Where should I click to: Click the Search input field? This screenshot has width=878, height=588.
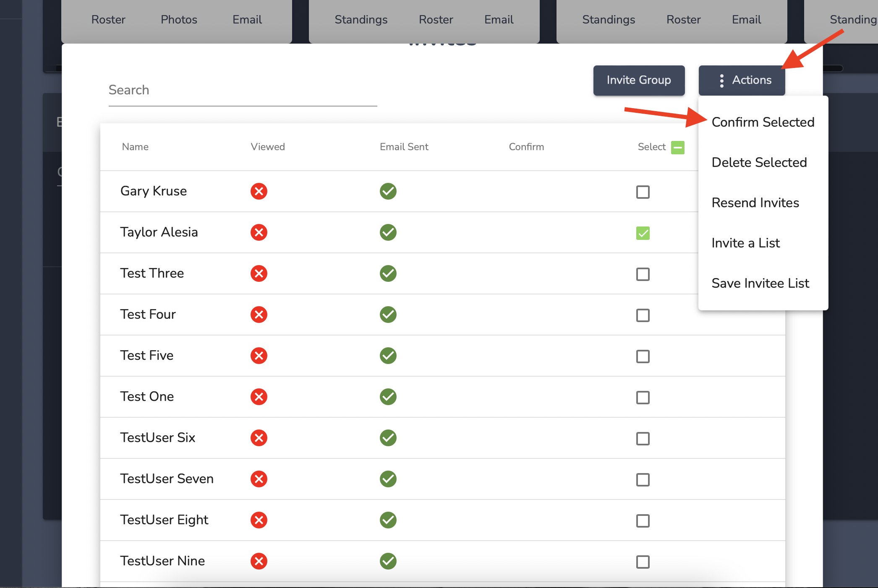tap(243, 90)
